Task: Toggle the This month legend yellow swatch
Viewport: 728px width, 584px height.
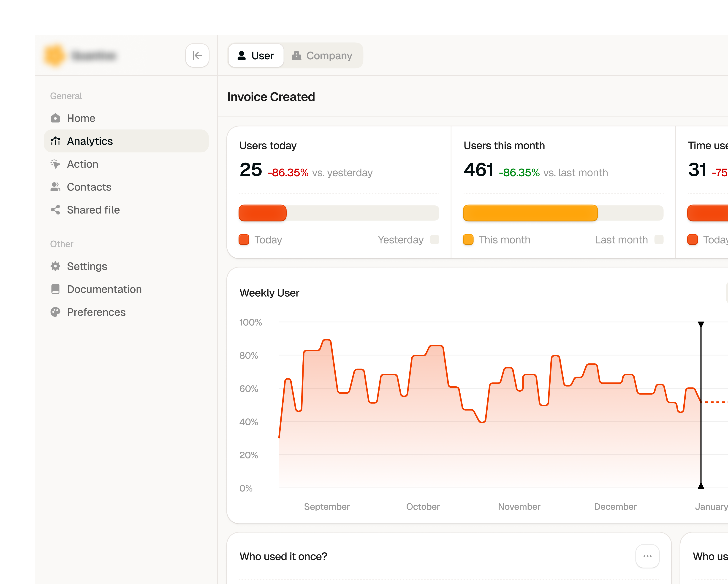Action: (468, 240)
